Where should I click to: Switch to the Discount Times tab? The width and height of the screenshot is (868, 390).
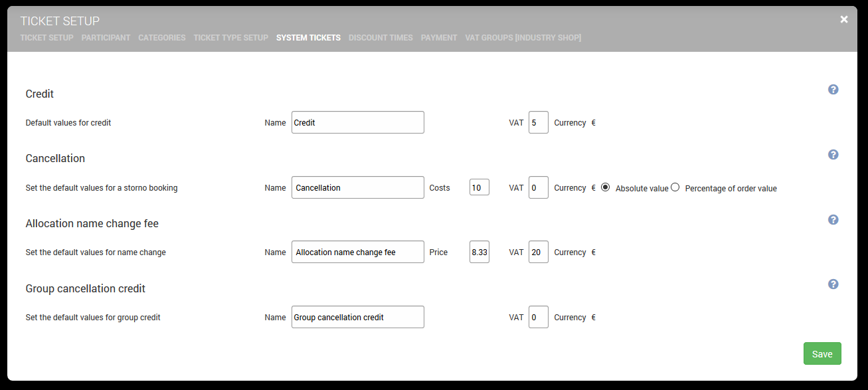pos(381,38)
